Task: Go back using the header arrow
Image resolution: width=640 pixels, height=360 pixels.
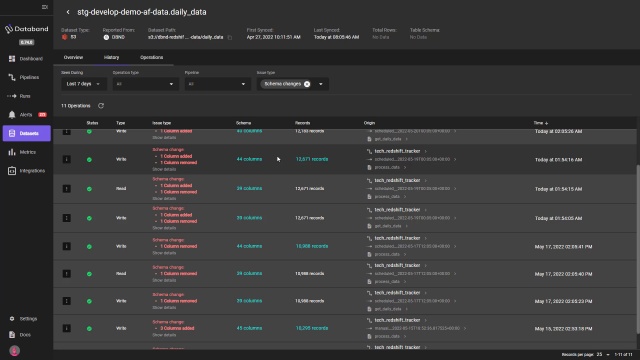Action: (x=68, y=12)
